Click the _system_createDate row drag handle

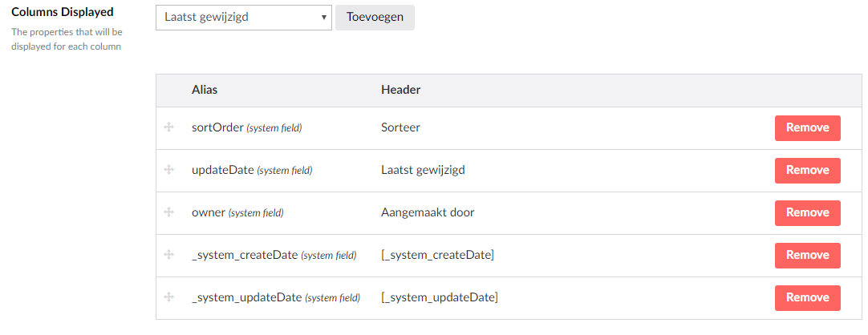click(x=169, y=255)
